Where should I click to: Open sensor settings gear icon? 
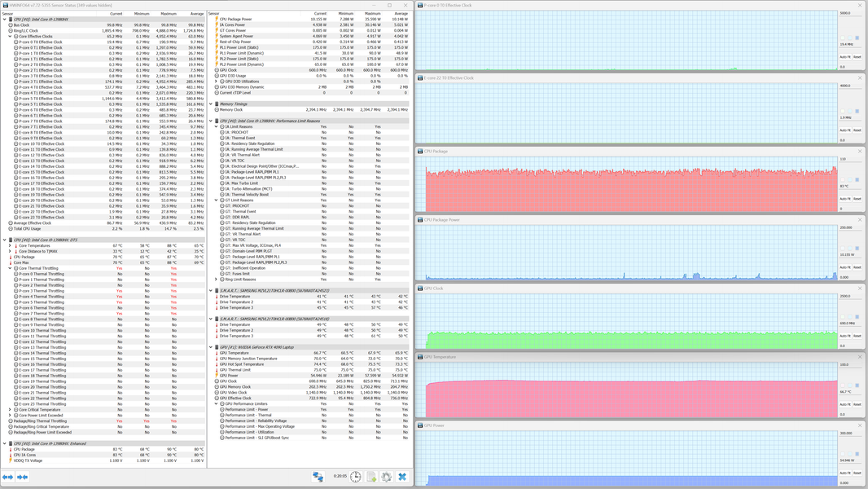pyautogui.click(x=387, y=476)
